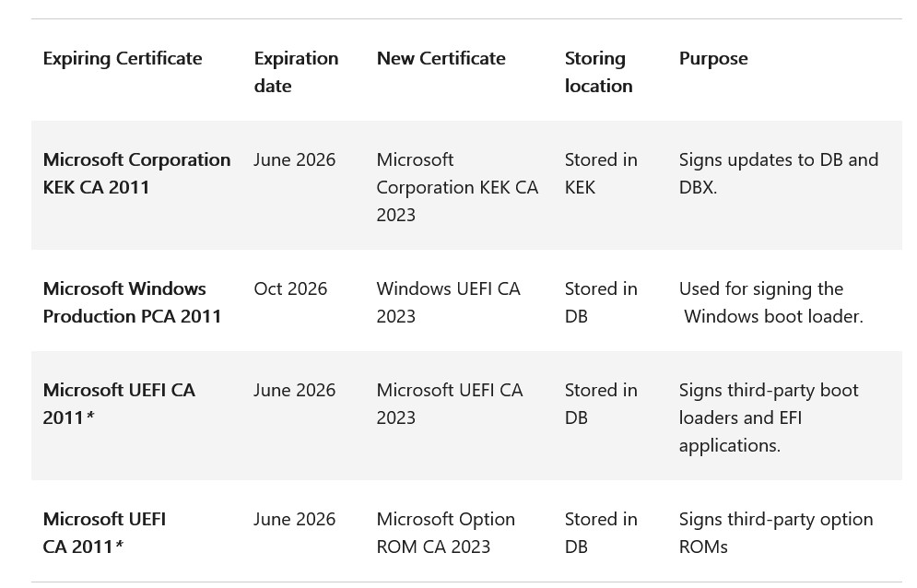The width and height of the screenshot is (917, 588).
Task: Select Microsoft Corporation KEK CA 2011 cell
Action: [x=136, y=173]
